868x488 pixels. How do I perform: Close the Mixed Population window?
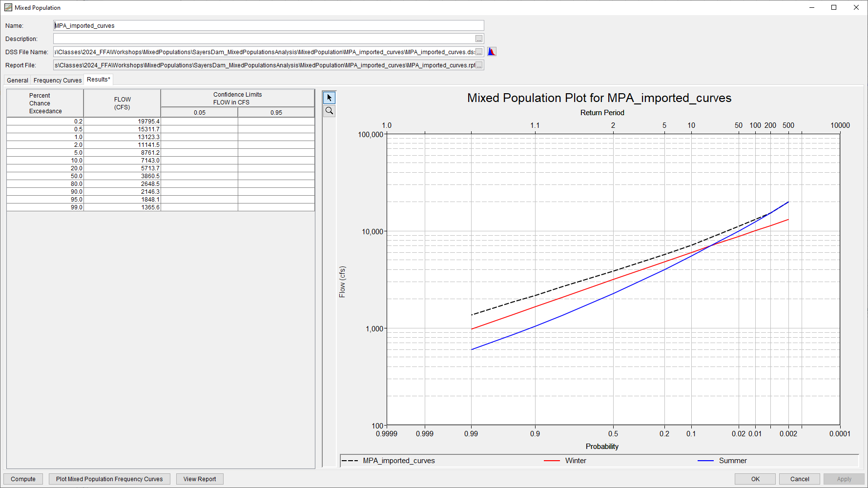(x=856, y=7)
